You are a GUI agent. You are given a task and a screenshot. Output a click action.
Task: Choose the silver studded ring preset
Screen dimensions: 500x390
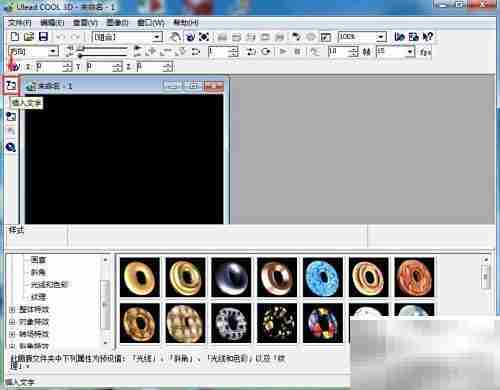[x=231, y=323]
